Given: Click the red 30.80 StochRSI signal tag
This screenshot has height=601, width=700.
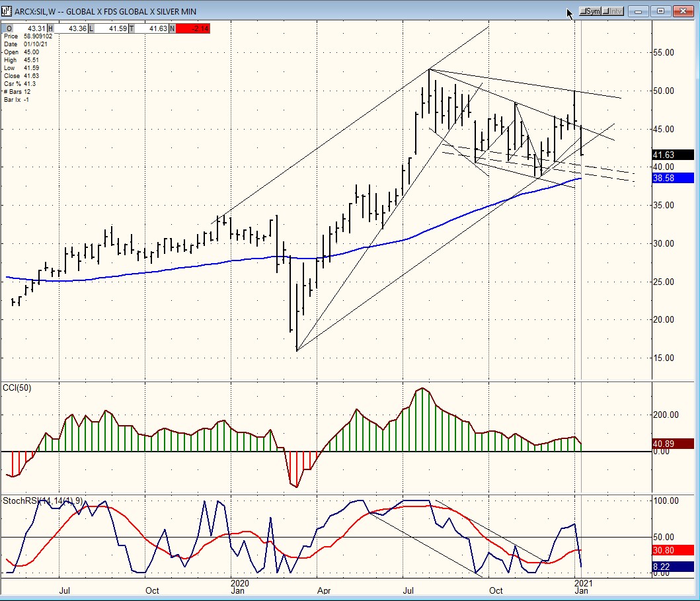Looking at the screenshot, I should pos(672,550).
